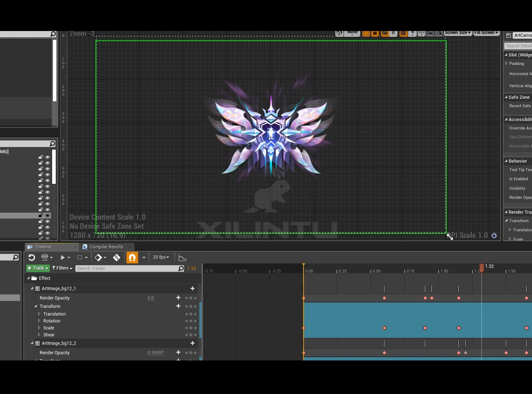Go to next key on ArtImage_bg12_1 Render Opacity
532x394 pixels.
(195, 298)
